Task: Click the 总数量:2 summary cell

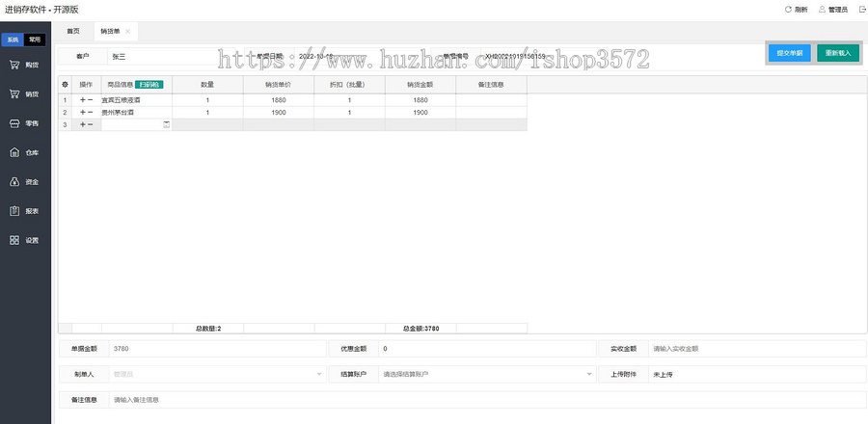Action: click(207, 329)
